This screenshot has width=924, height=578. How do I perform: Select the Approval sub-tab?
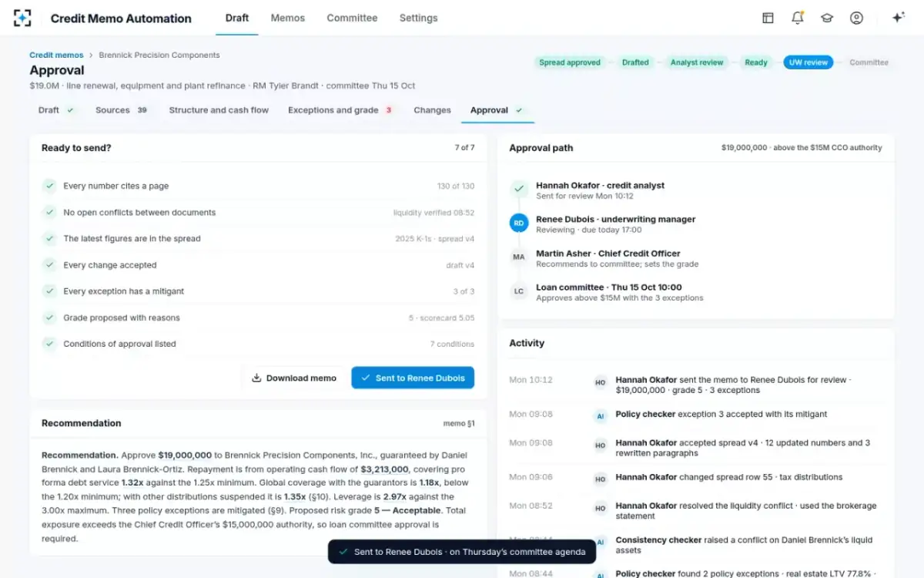(x=497, y=110)
